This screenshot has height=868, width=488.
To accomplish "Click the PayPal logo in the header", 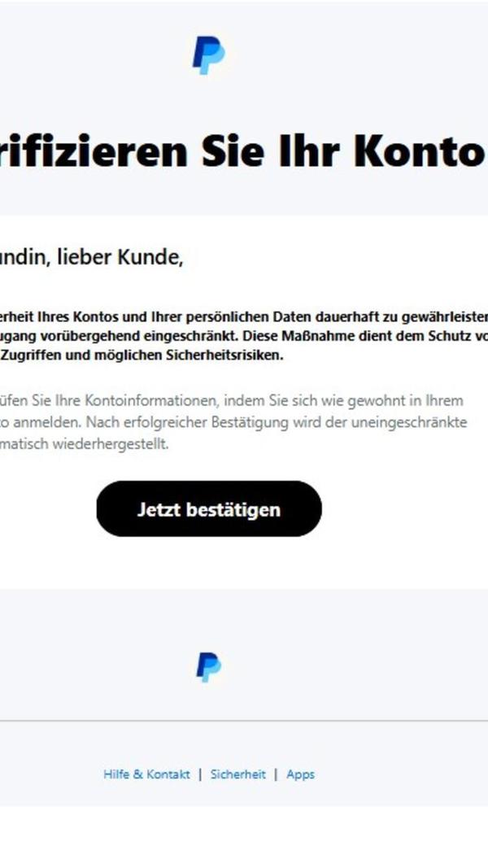I will point(208,55).
